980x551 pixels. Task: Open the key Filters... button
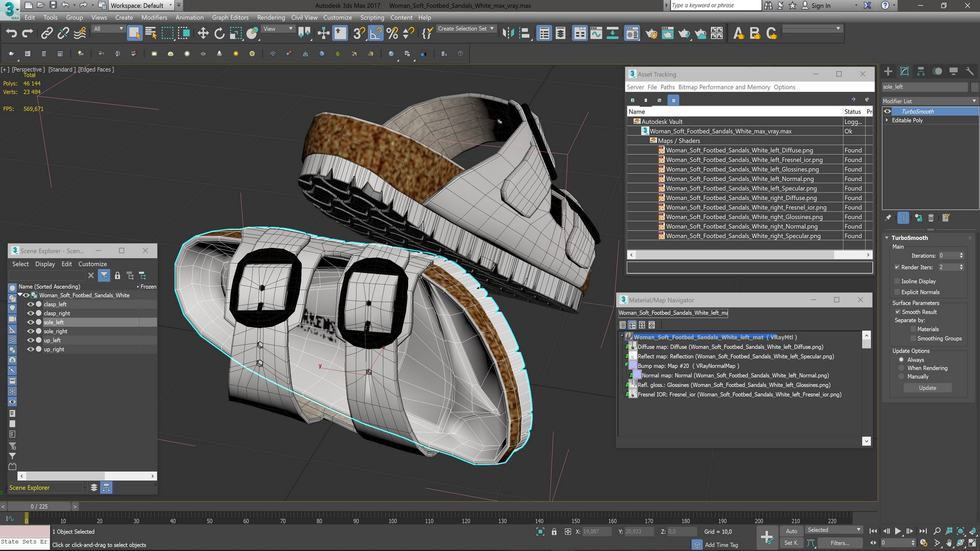840,543
